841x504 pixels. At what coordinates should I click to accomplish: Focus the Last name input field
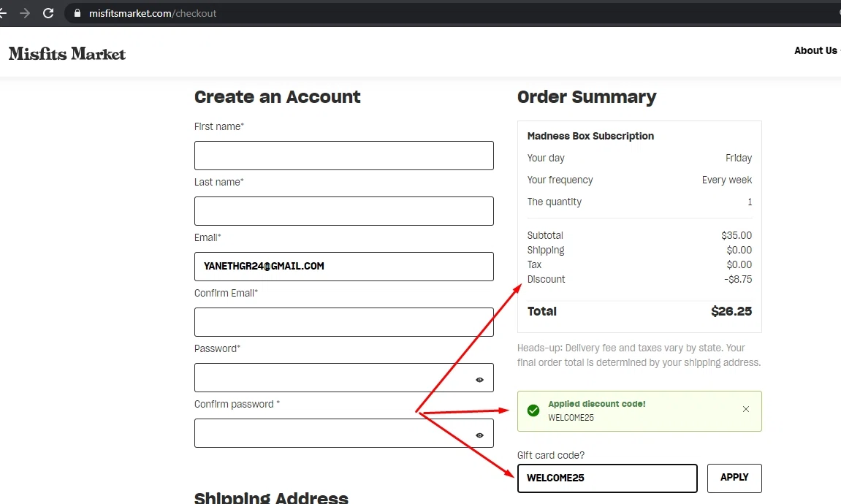[344, 210]
